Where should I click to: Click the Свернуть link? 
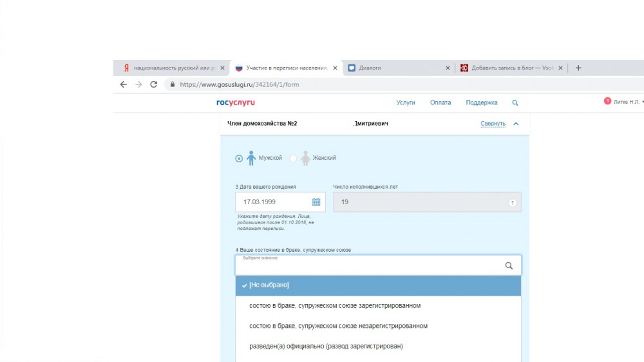click(493, 124)
